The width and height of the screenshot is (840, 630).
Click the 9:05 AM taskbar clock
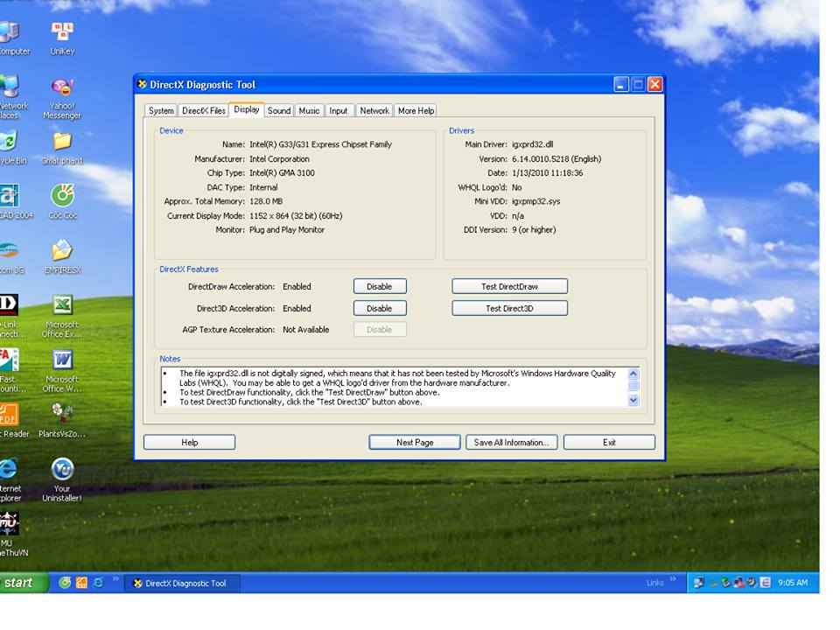[793, 583]
